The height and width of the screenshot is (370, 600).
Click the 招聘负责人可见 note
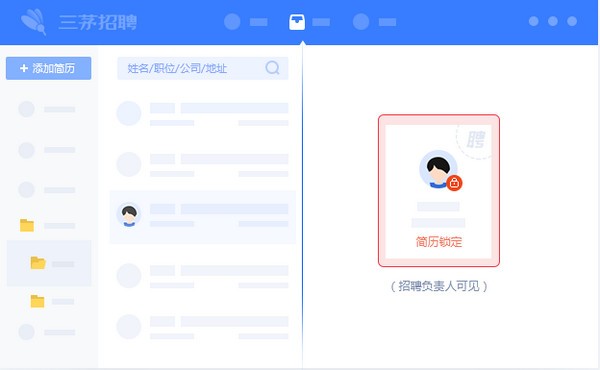pos(439,286)
